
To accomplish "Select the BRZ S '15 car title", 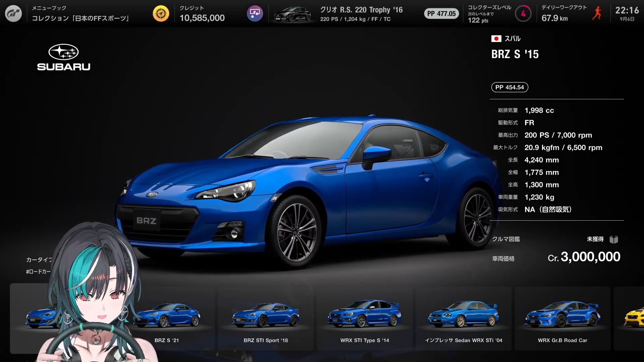I will (515, 54).
